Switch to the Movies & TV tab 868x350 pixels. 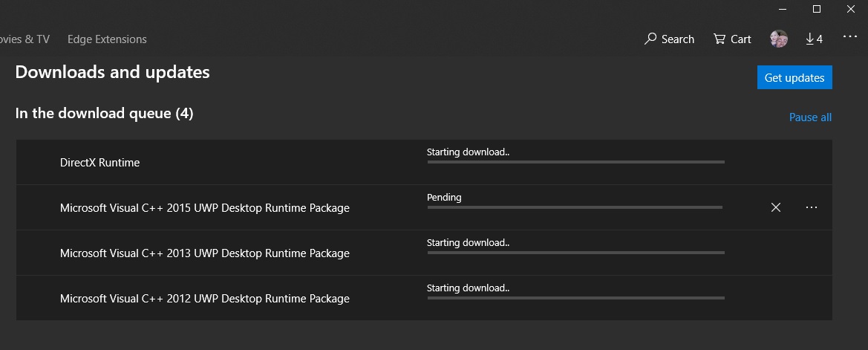click(x=25, y=39)
